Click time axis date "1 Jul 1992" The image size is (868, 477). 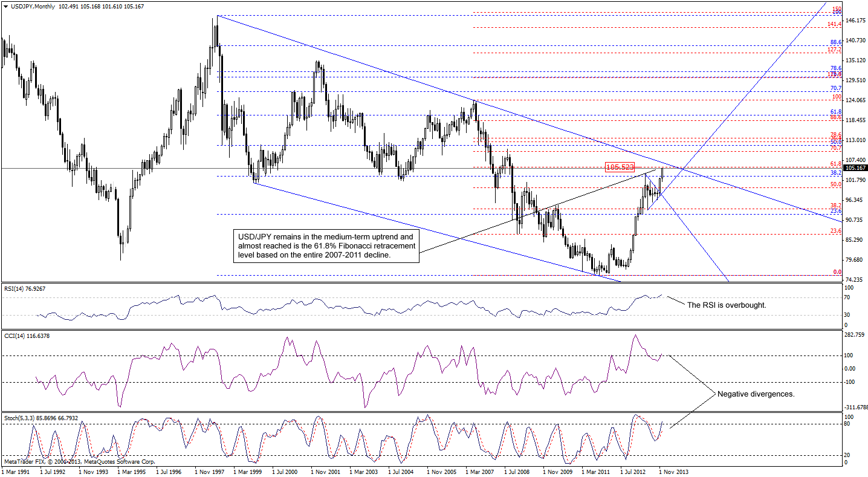[52, 471]
